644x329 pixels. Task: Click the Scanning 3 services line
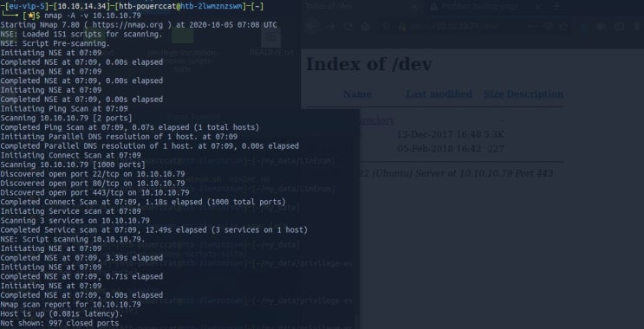coord(75,221)
